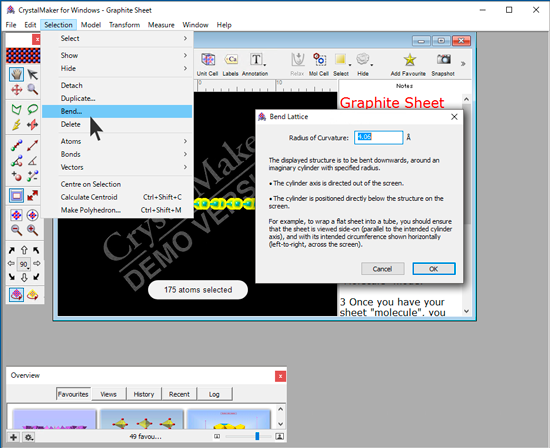
Task: Cancel the Bend Lattice dialog
Action: click(x=382, y=269)
